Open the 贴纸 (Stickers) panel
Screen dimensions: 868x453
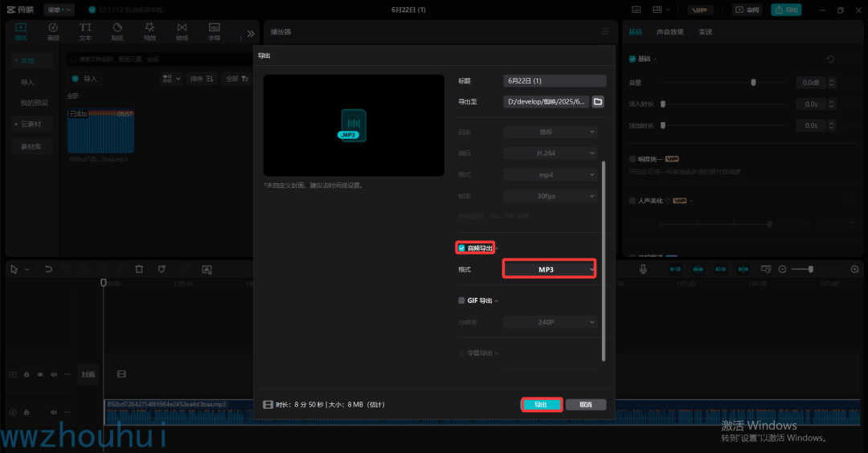[x=117, y=31]
